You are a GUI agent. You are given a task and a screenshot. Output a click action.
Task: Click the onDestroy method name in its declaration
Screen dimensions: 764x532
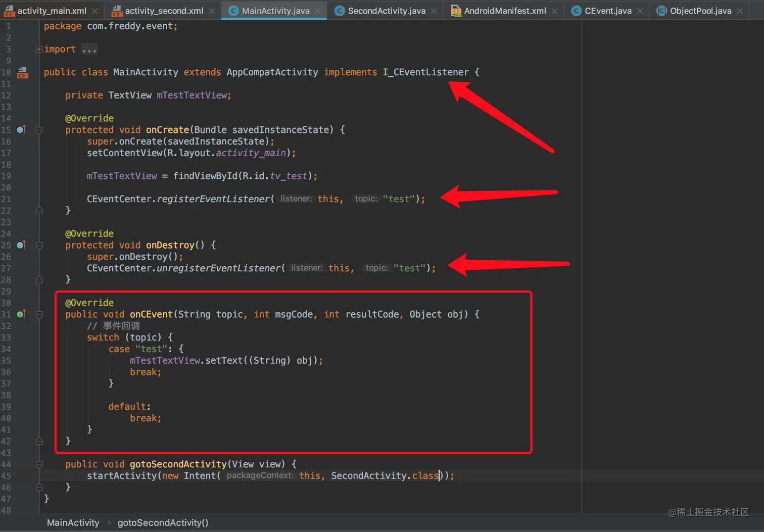[x=170, y=245]
